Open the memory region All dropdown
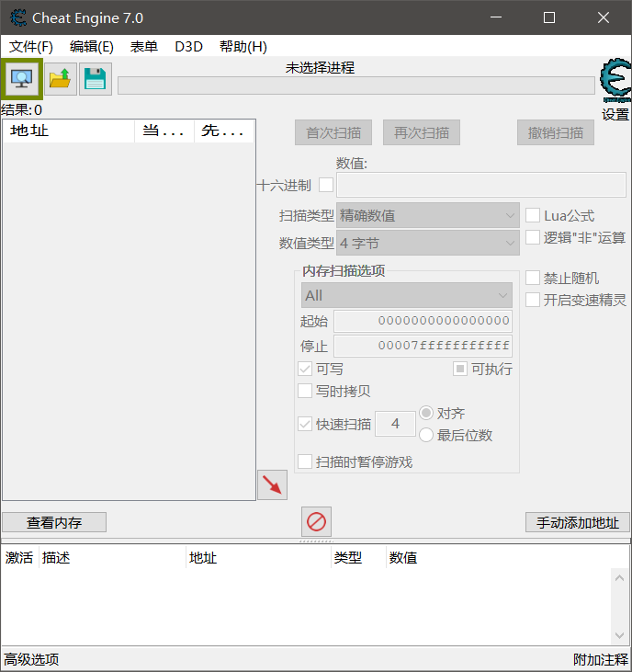632x672 pixels. (407, 295)
